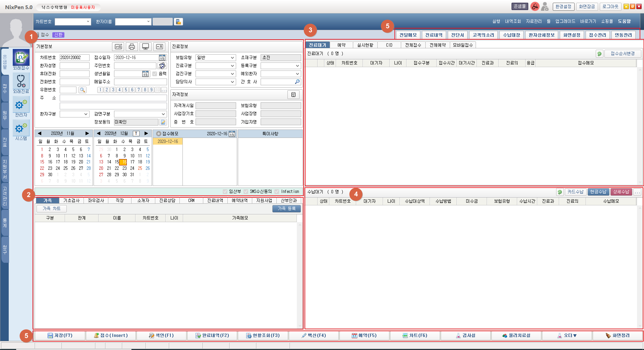Toggle the SMS수신동의 checkbox
The image size is (644, 350).
(x=246, y=192)
